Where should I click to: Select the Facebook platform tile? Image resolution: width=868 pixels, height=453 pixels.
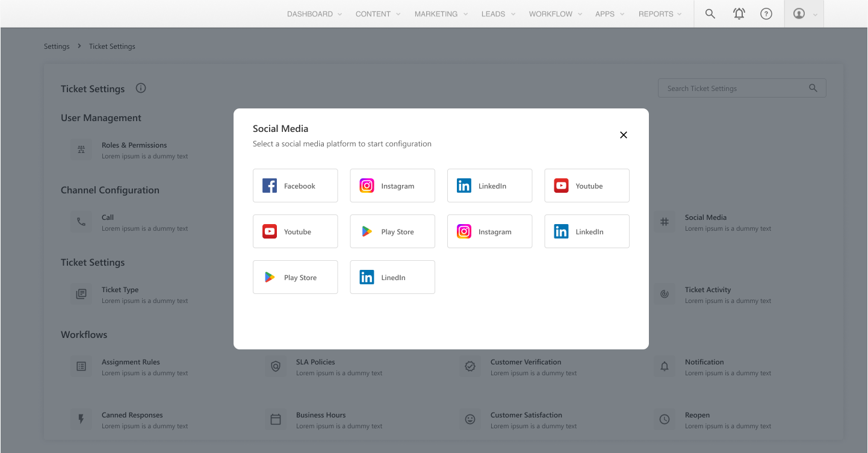(295, 186)
